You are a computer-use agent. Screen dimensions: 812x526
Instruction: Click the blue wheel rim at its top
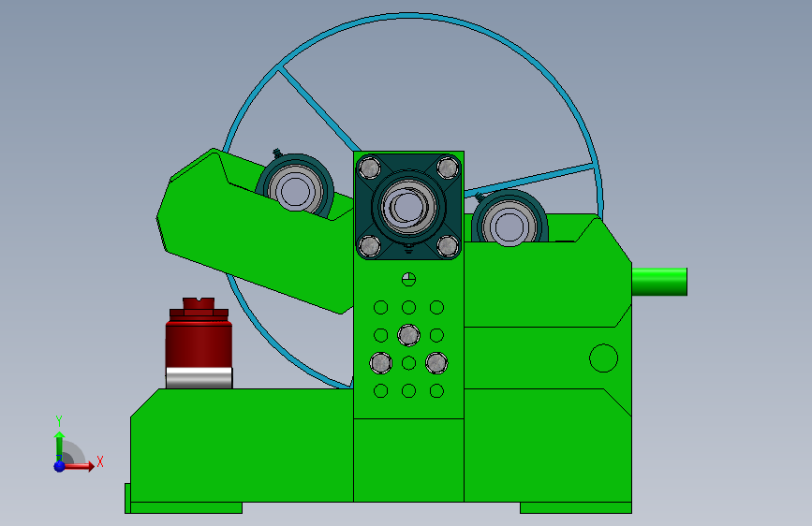(409, 16)
